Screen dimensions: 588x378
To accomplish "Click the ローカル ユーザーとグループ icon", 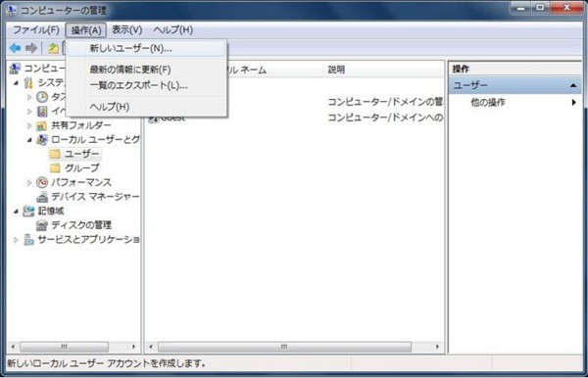I will (42, 140).
